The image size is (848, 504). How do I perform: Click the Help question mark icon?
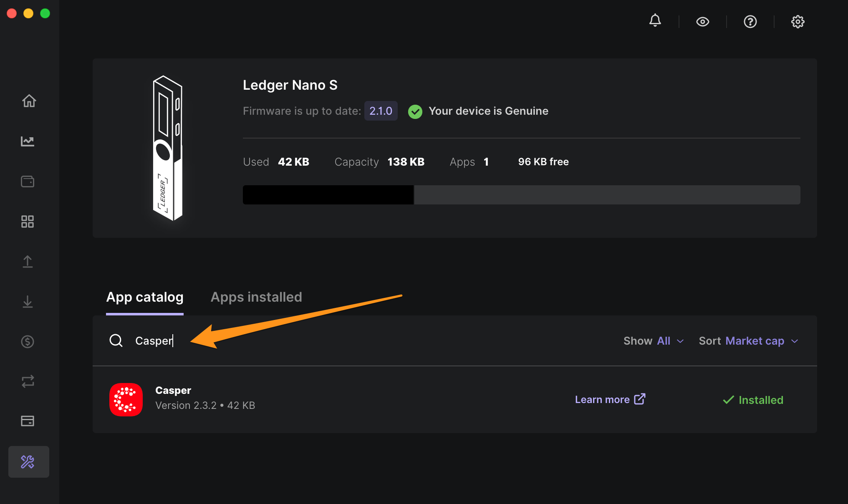[750, 22]
